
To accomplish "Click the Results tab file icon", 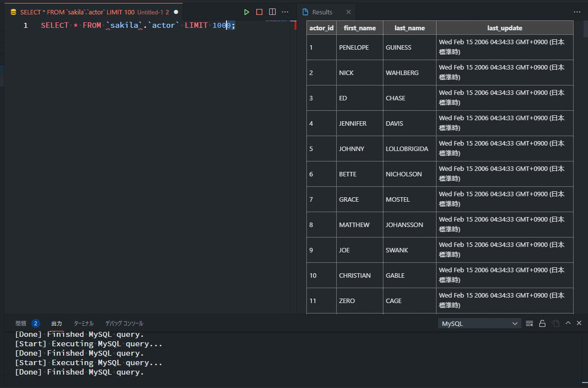I will [x=305, y=12].
